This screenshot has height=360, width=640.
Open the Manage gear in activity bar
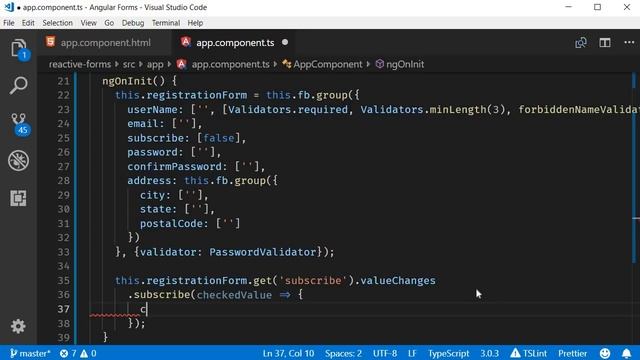click(18, 326)
